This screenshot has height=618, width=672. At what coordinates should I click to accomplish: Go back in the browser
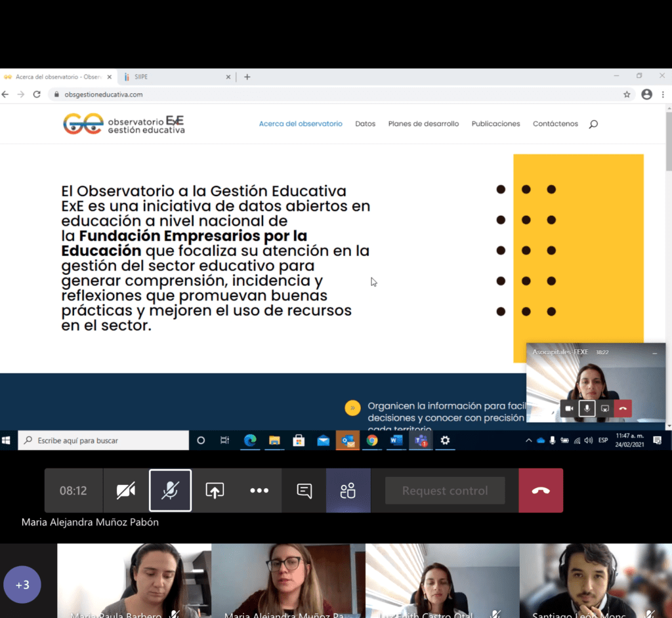click(5, 94)
